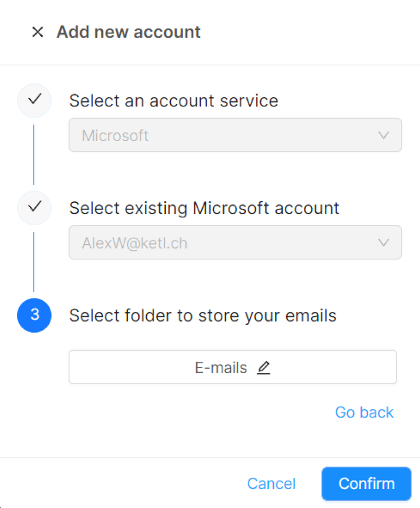Click the step two completed checkmark
Screen dimensions: 420x508
click(x=34, y=207)
